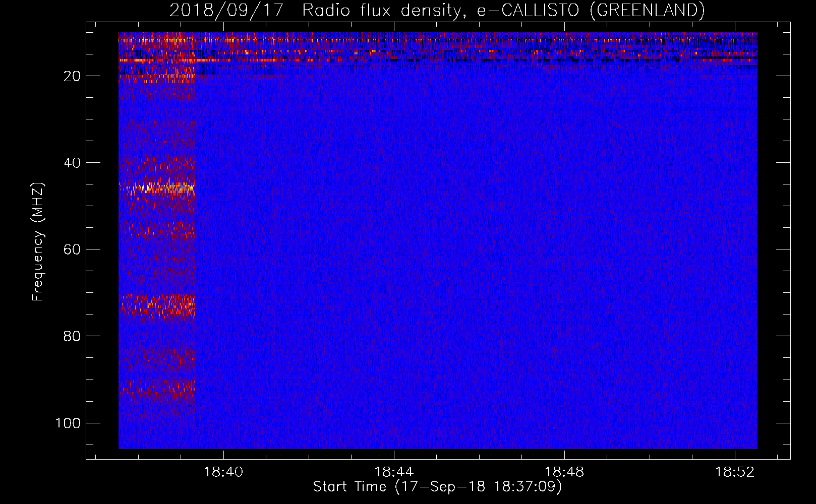Click the 80 MHz frequency tick label
This screenshot has width=816, height=504.
(72, 336)
